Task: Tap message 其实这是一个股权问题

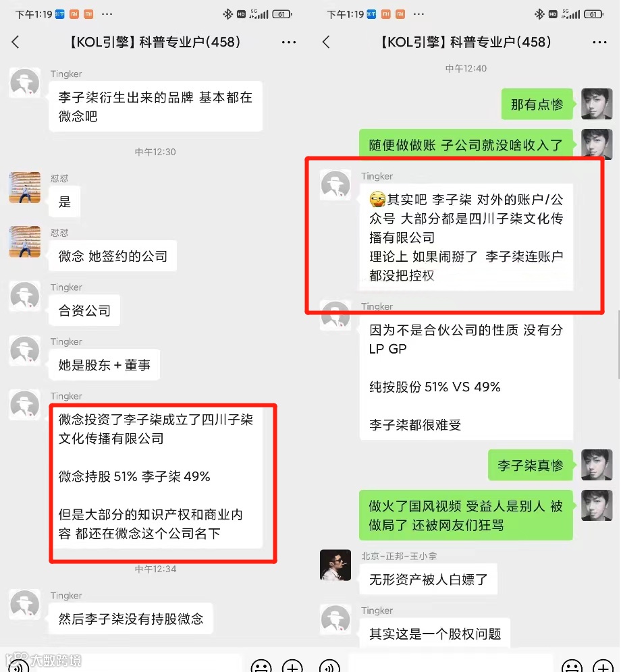Action: 435,634
